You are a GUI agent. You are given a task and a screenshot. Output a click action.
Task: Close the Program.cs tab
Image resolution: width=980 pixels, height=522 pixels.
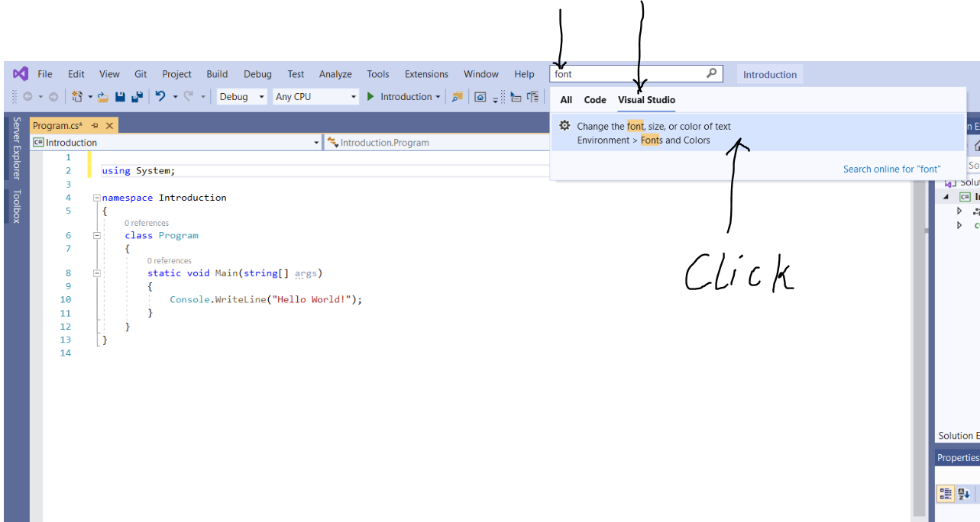pos(109,125)
